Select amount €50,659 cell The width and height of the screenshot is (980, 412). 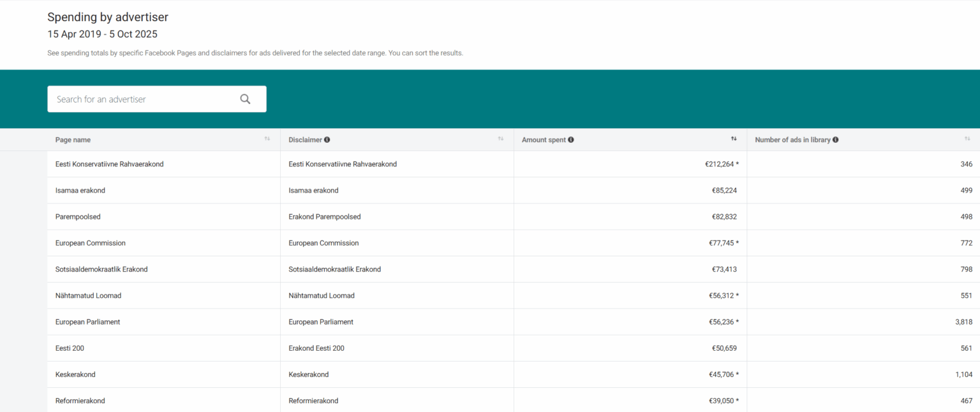[x=630, y=348]
